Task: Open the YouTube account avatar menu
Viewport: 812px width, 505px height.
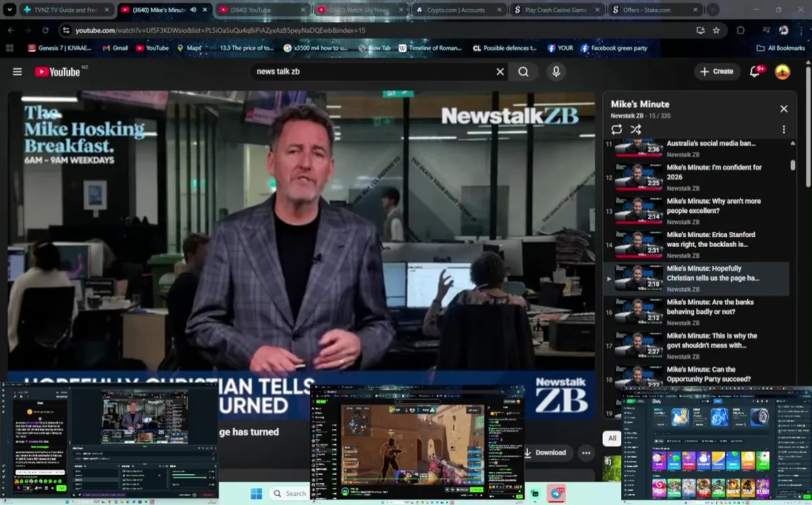Action: 782,72
